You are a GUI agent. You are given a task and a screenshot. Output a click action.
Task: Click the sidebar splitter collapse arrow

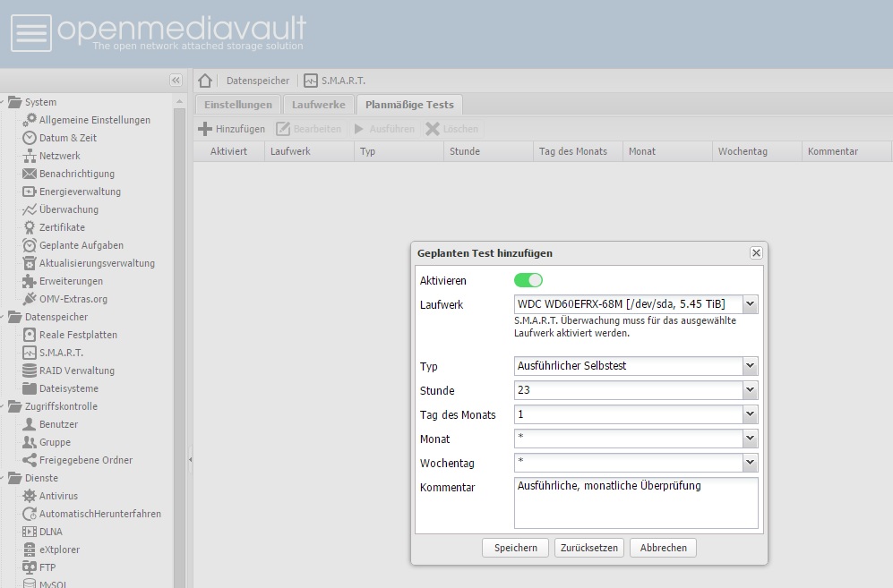190,459
